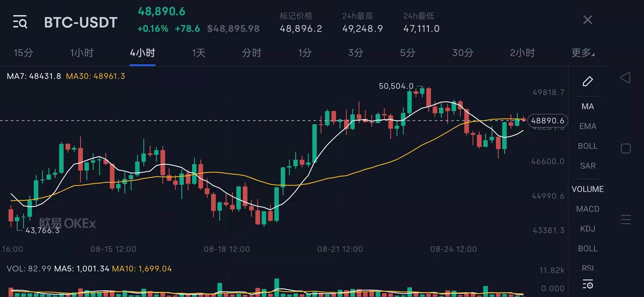
Task: Toggle the EMA overlay indicator
Action: pyautogui.click(x=588, y=126)
